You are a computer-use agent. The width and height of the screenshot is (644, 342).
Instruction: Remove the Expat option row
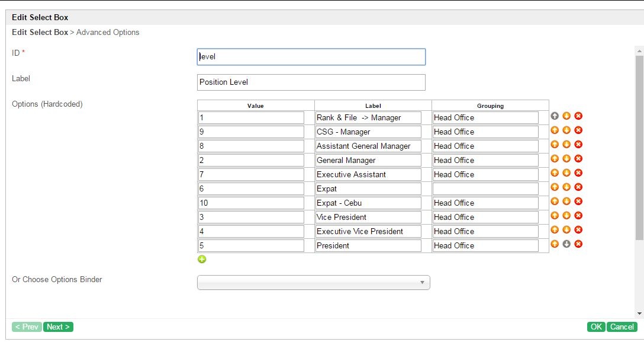(578, 187)
